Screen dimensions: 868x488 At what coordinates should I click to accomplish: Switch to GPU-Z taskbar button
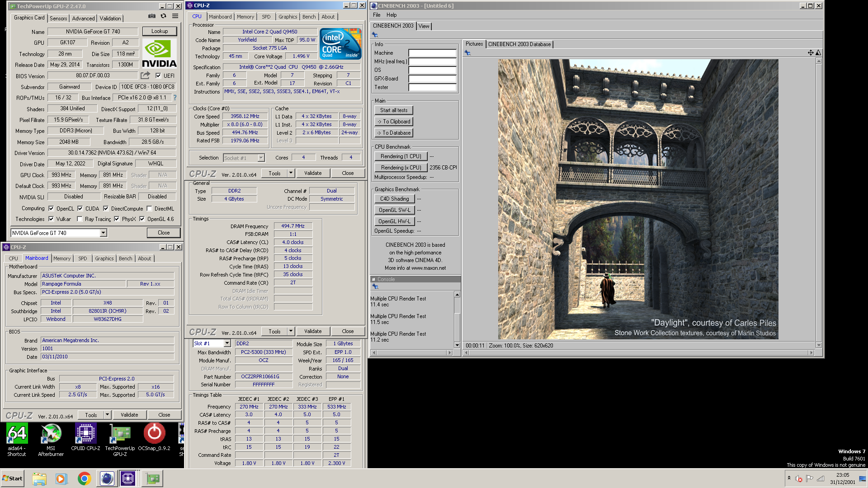tap(153, 479)
